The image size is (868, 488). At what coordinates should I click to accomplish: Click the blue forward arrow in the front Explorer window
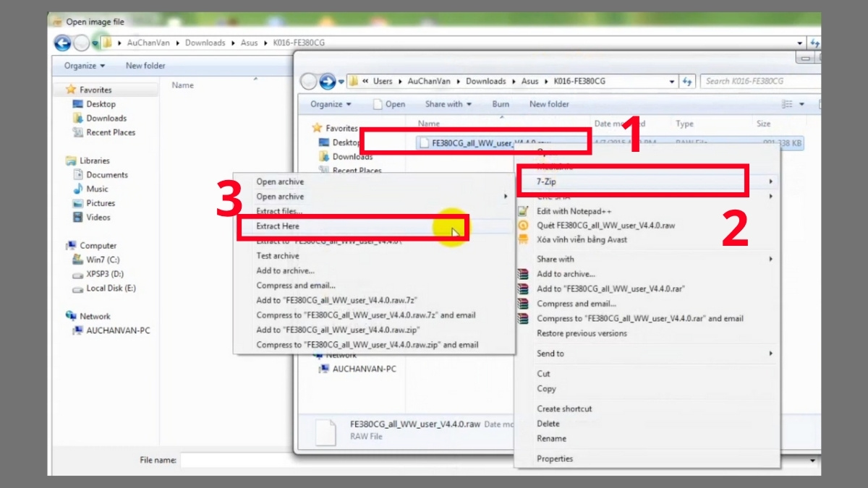pos(328,81)
